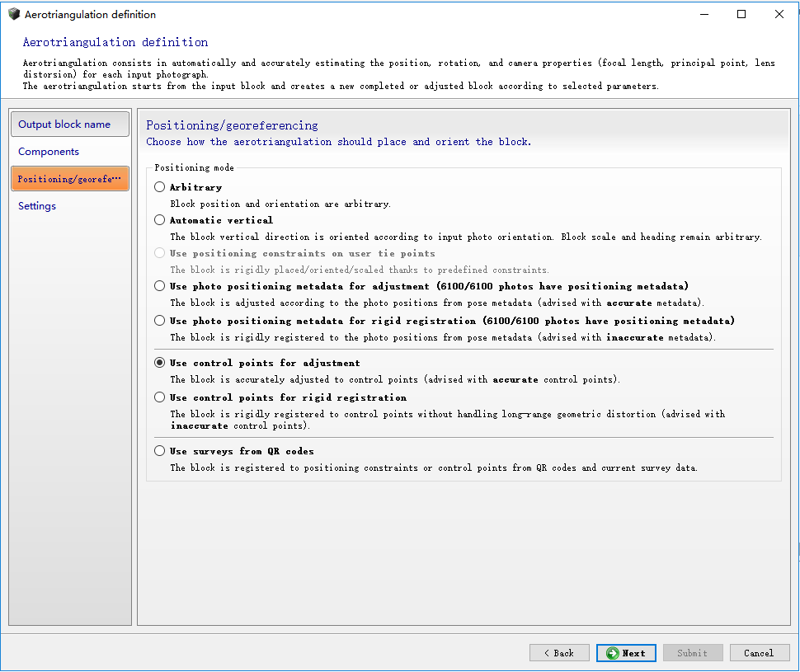Image resolution: width=800 pixels, height=672 pixels.
Task: Click the Positioning/georeferencing section heading
Action: 232,125
